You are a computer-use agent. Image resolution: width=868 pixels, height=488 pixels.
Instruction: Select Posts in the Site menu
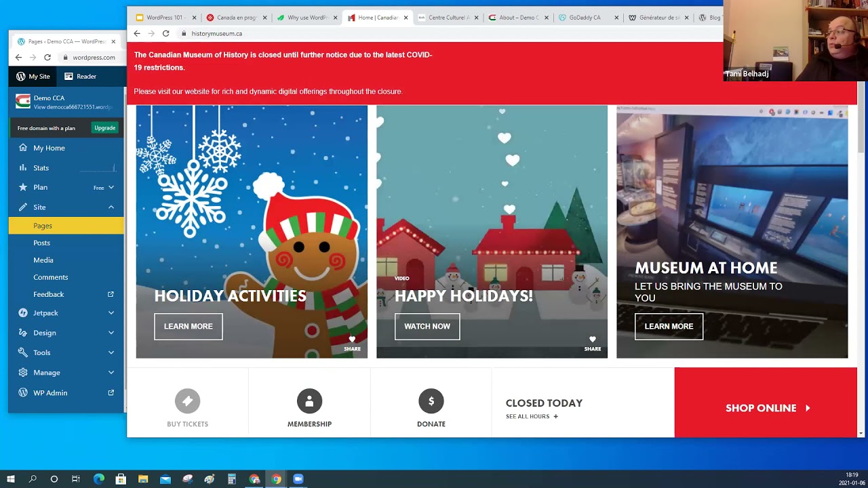pyautogui.click(x=42, y=243)
